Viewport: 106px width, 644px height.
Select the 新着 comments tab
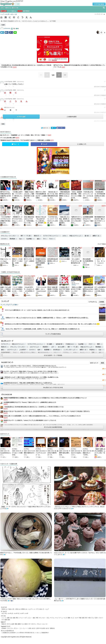102,363
